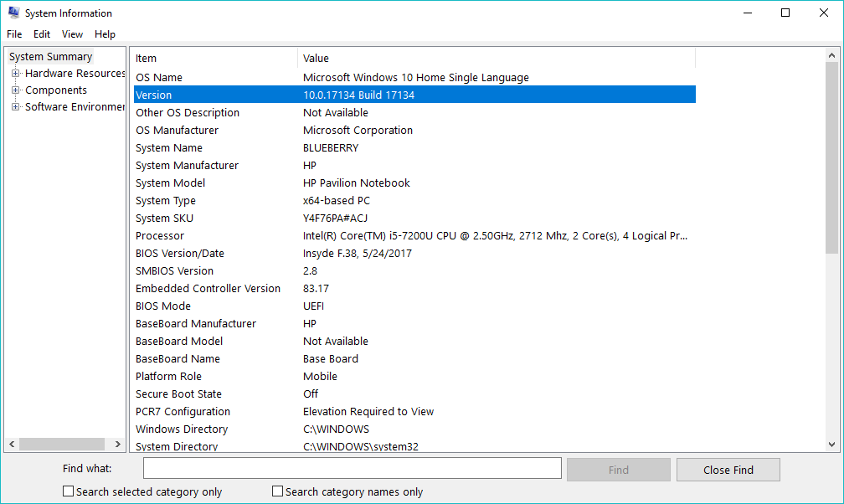Open the File menu
Viewport: 844px width, 504px height.
point(14,34)
